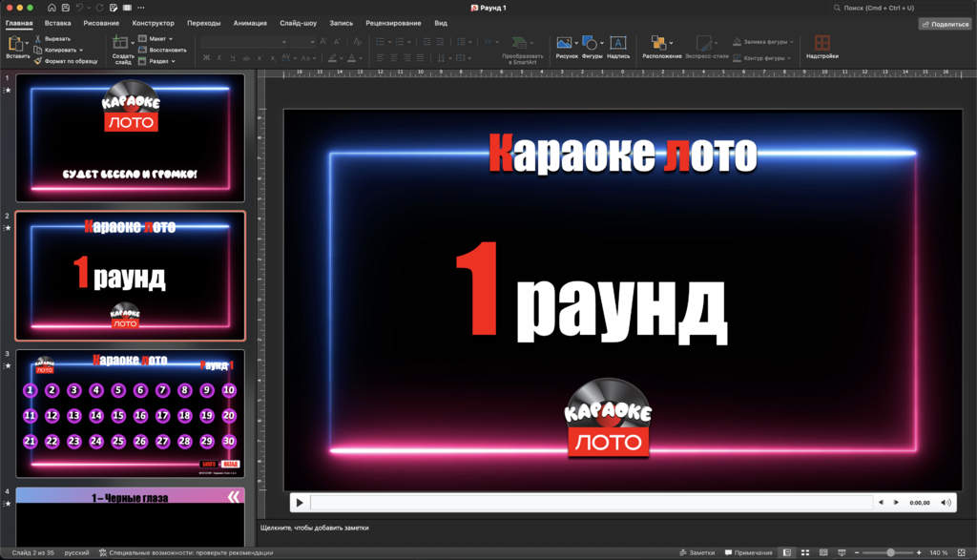
Task: Toggle italic К formatting
Action: tap(219, 58)
